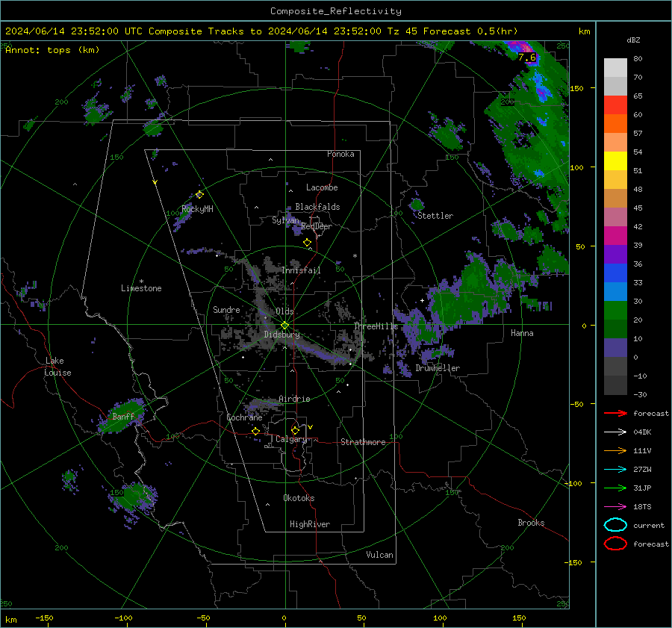Click the Vulcan map label

tap(379, 555)
